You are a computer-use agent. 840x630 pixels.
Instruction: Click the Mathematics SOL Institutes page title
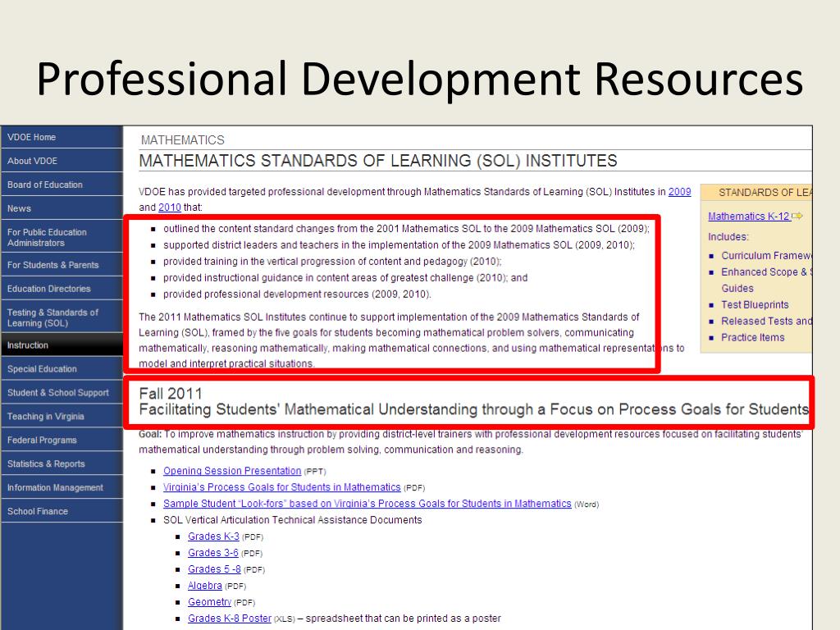pos(377,161)
